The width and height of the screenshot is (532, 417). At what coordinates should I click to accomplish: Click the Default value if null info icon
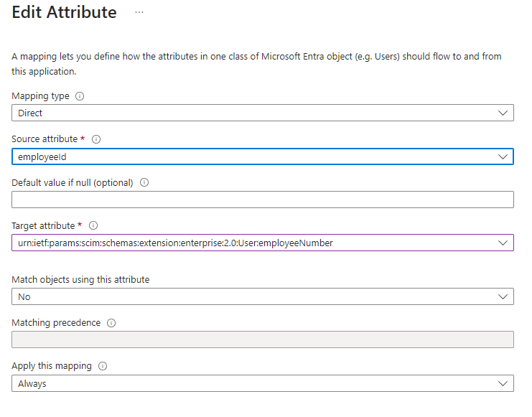(x=144, y=182)
